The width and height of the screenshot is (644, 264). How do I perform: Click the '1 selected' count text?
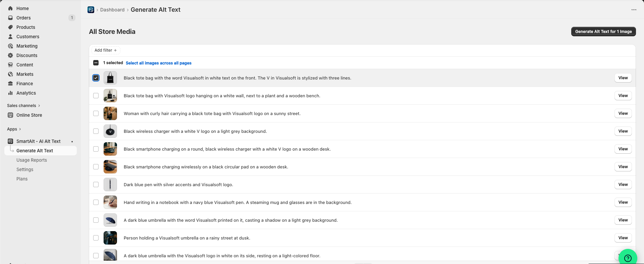click(113, 63)
